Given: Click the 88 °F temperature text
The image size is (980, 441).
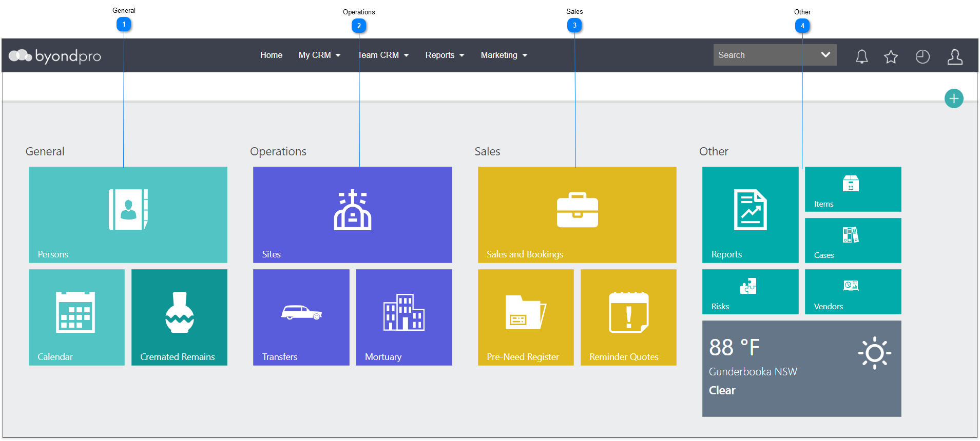Looking at the screenshot, I should (734, 348).
